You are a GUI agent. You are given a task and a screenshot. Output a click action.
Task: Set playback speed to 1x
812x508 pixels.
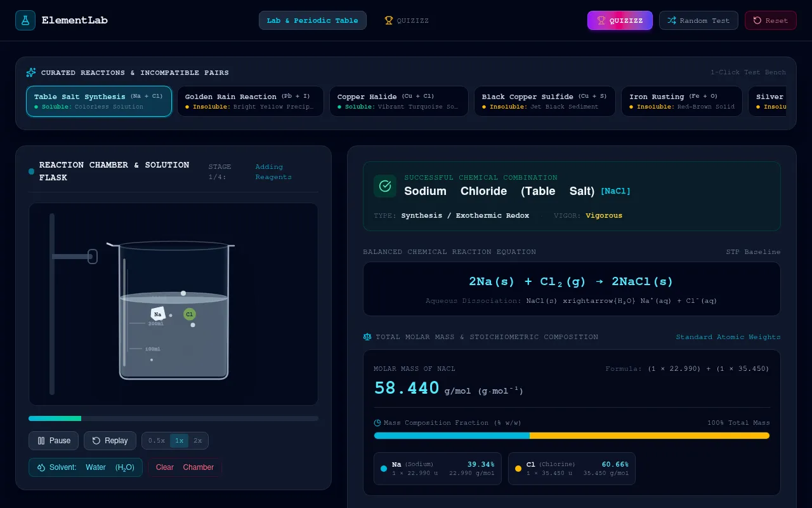(179, 441)
